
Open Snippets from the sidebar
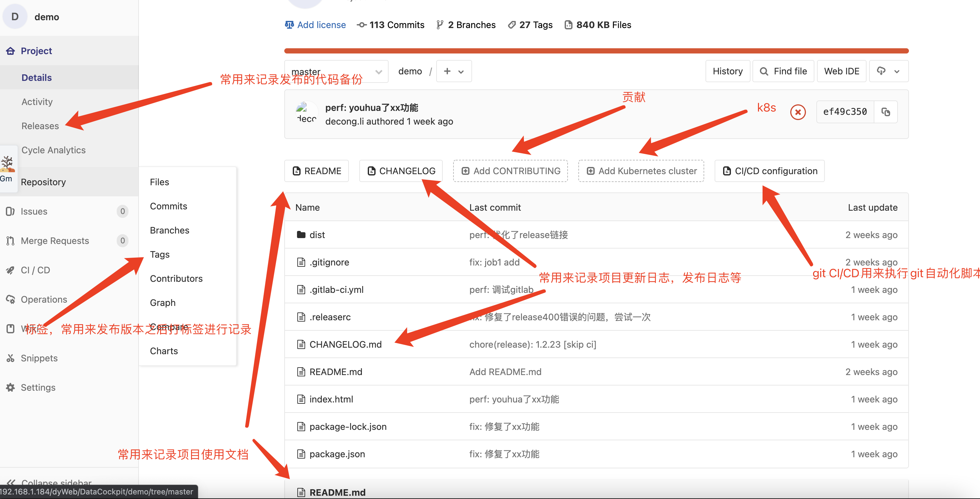tap(38, 358)
